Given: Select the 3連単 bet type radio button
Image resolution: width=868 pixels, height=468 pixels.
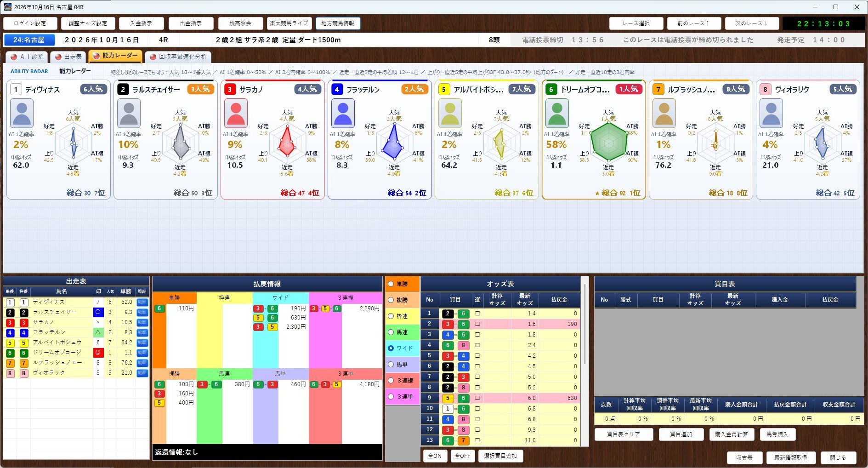Looking at the screenshot, I should click(391, 397).
